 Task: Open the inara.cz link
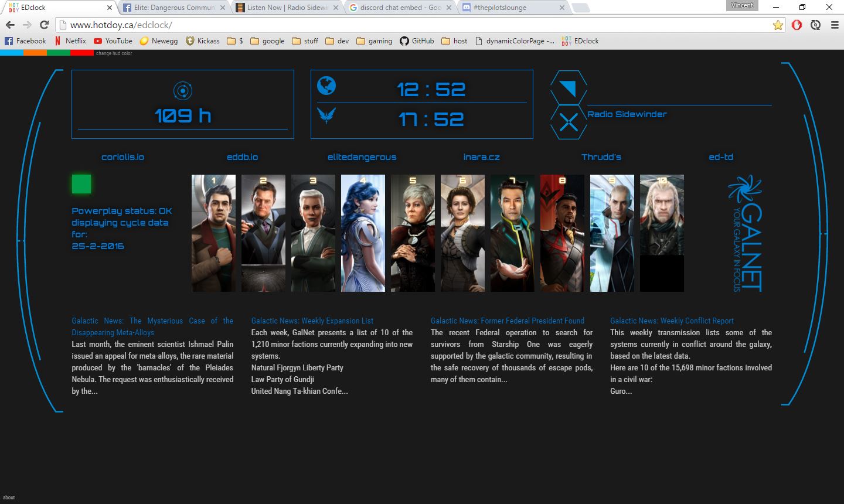482,157
